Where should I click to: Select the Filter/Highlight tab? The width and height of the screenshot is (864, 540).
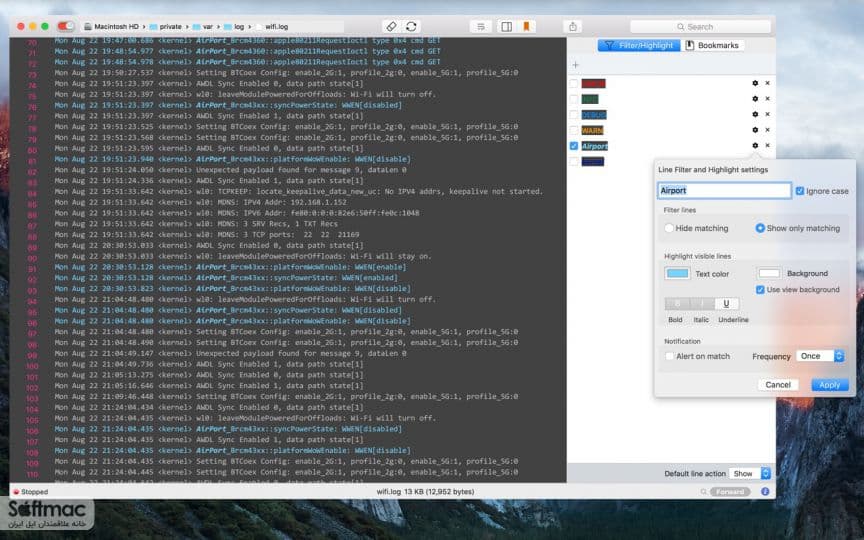coord(639,45)
